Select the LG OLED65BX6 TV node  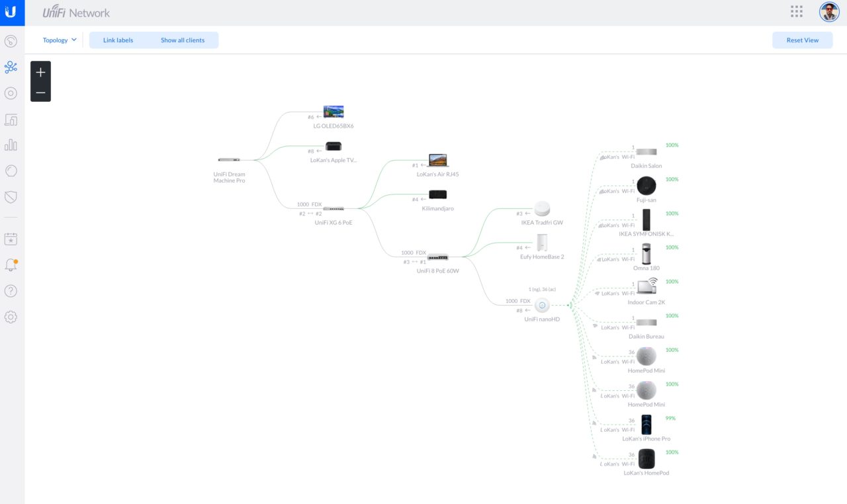[x=334, y=112]
